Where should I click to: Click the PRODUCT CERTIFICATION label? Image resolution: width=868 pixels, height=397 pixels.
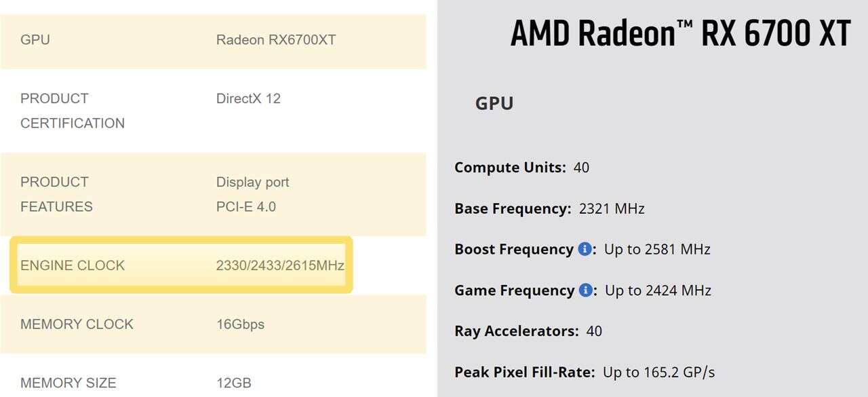72,111
